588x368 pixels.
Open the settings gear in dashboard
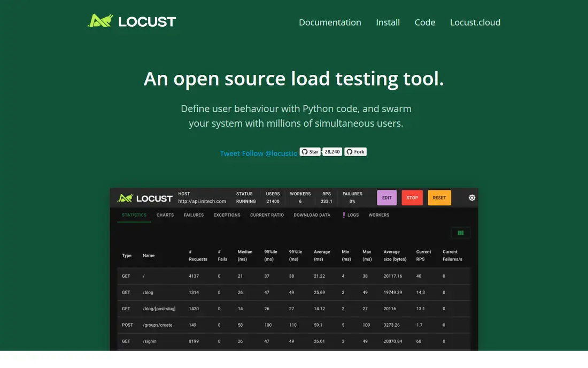(472, 198)
